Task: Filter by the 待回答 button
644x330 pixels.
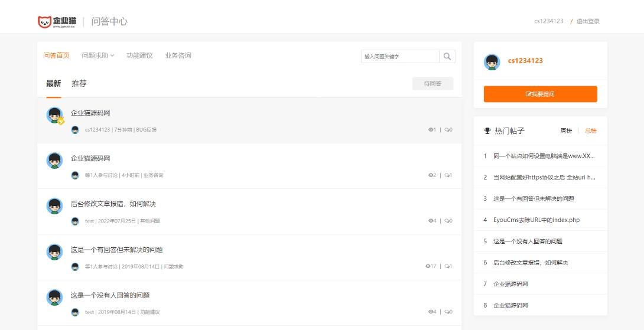Action: pos(432,84)
